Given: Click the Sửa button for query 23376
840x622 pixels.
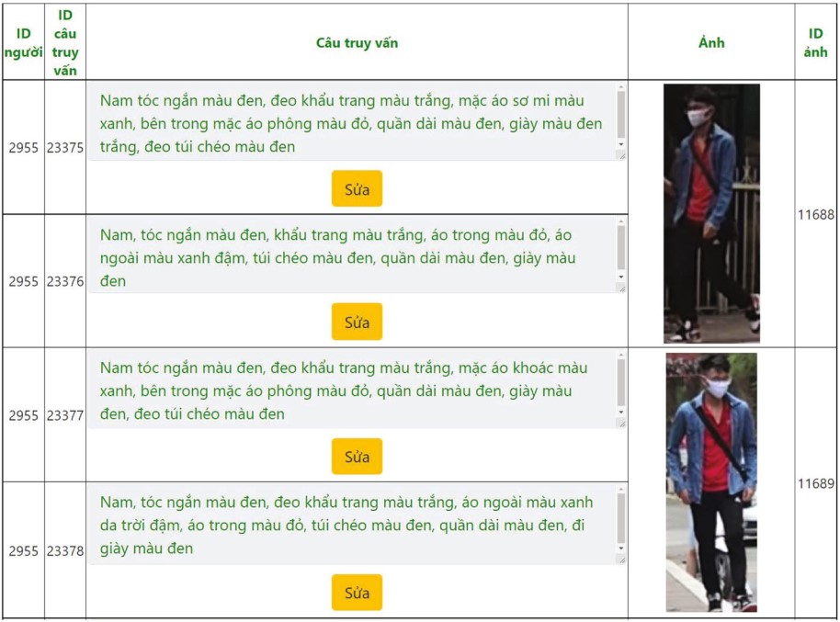Looking at the screenshot, I should tap(357, 322).
